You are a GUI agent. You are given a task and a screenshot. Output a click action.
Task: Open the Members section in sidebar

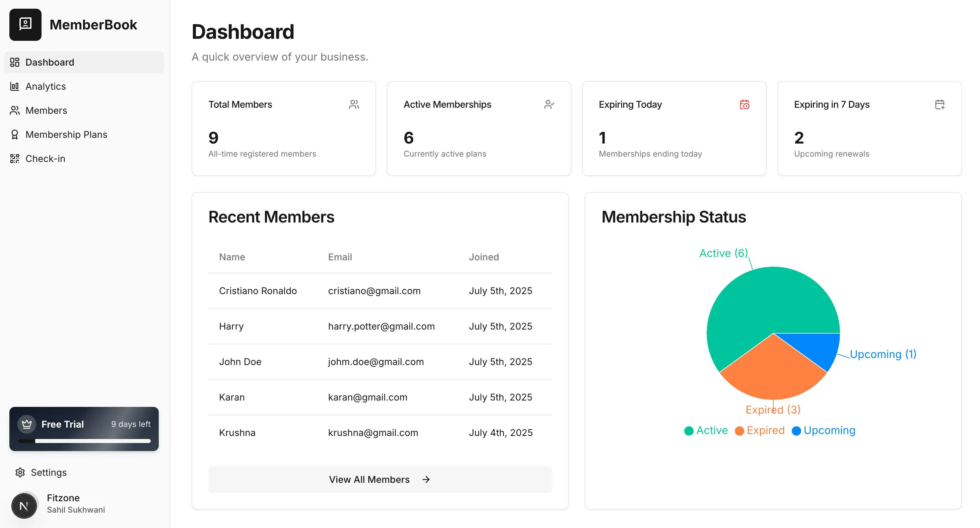[46, 110]
